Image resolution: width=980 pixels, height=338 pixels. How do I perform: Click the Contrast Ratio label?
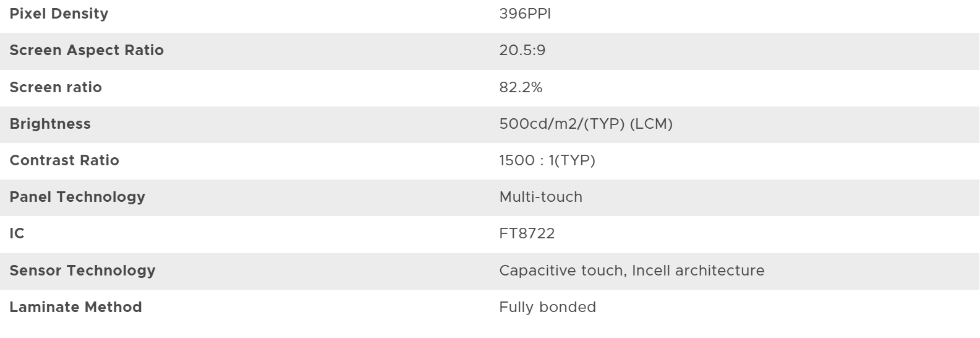click(64, 160)
